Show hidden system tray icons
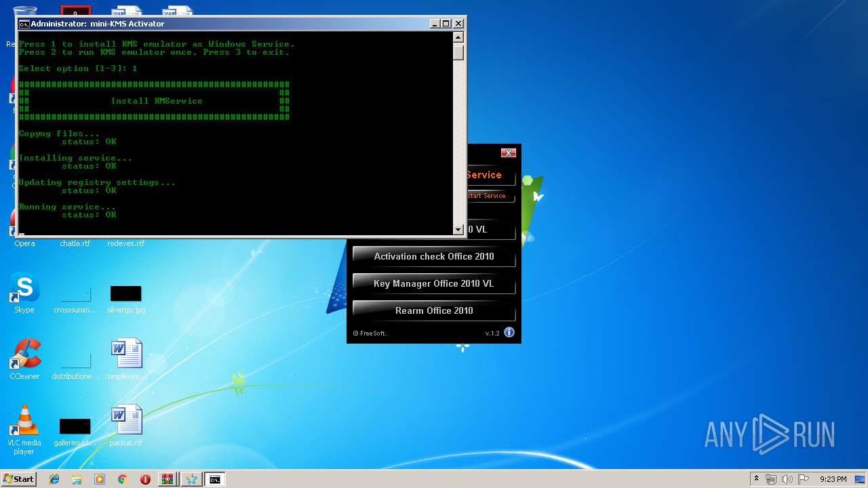Viewport: 868px width, 488px height. coord(756,479)
